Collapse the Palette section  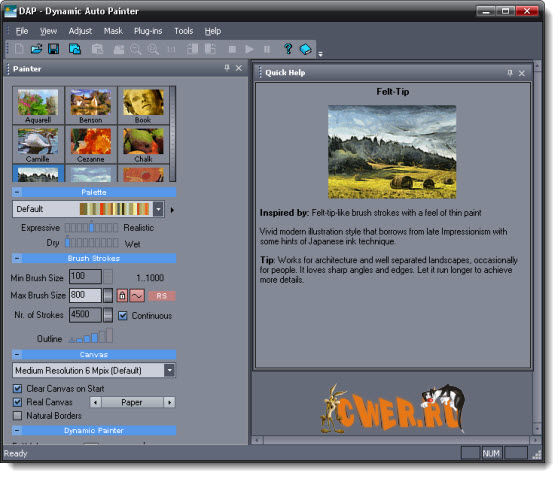(16, 192)
